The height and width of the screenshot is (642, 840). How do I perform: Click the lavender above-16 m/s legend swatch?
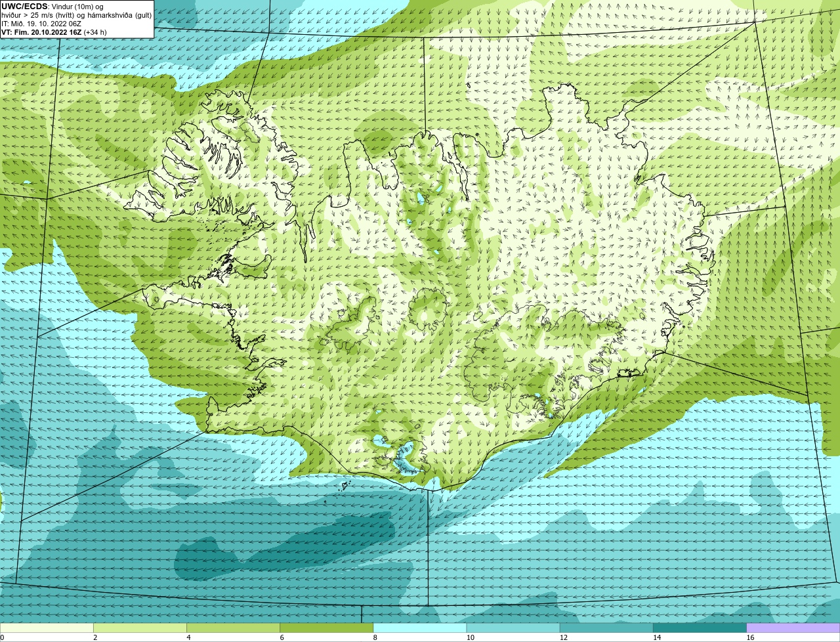[x=793, y=628]
